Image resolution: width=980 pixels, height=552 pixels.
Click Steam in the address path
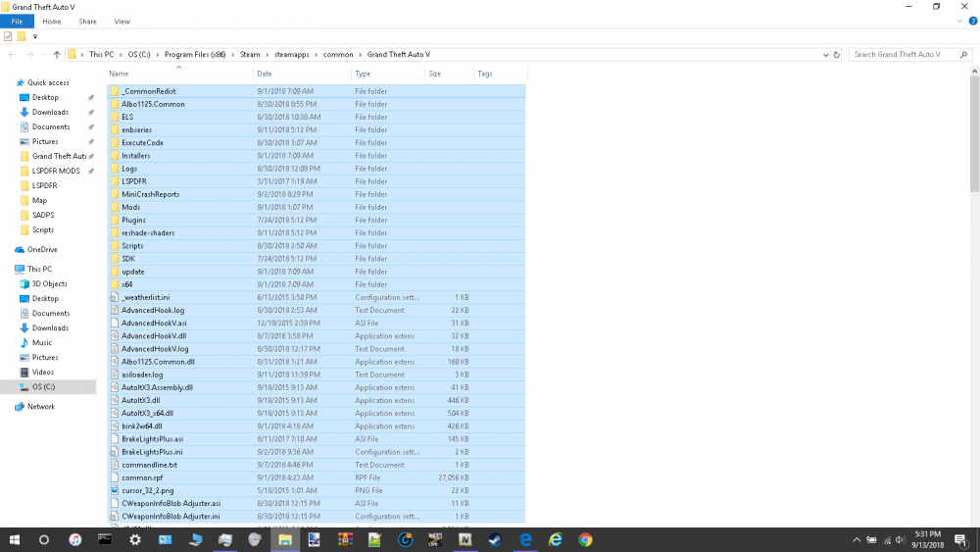250,54
